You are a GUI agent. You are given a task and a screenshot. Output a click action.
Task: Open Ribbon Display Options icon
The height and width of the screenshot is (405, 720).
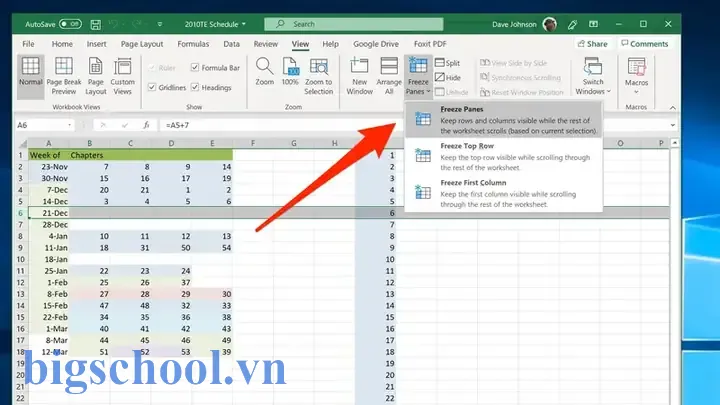point(594,24)
